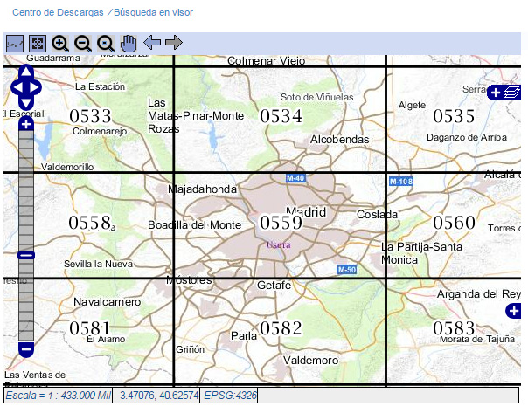Select the third magnifier zoom tool
528x420 pixels.
[106, 44]
